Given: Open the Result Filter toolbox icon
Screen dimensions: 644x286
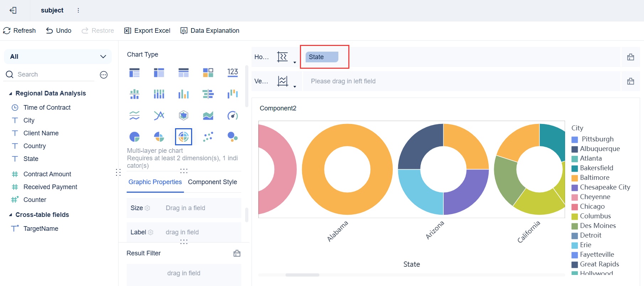Looking at the screenshot, I should (237, 253).
